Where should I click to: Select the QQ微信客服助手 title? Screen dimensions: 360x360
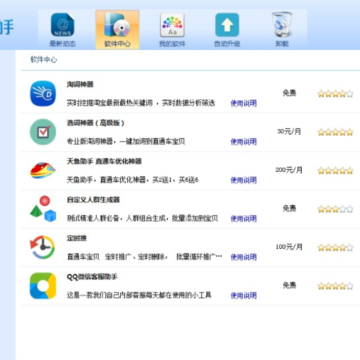92,277
